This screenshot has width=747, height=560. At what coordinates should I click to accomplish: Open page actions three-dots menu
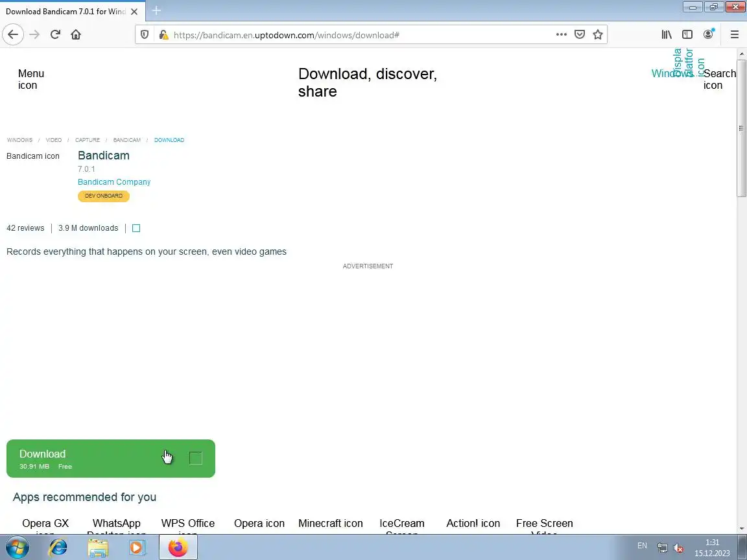coord(561,35)
